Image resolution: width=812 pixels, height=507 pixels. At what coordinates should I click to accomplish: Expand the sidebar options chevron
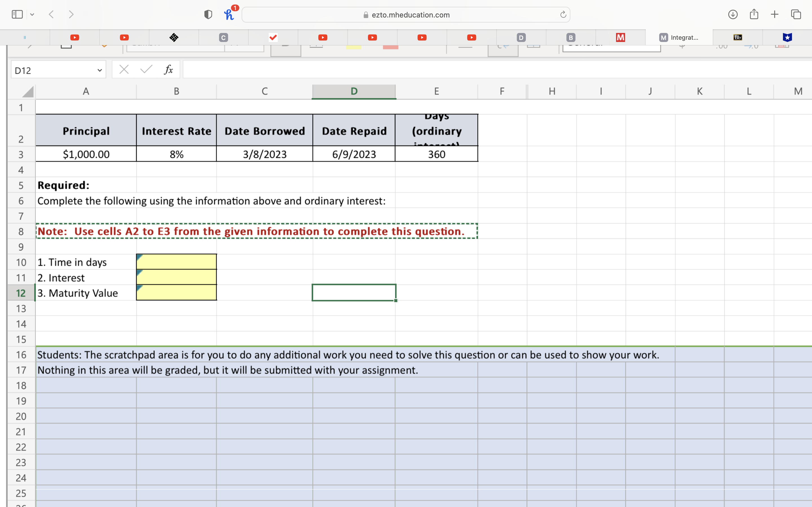click(x=32, y=14)
